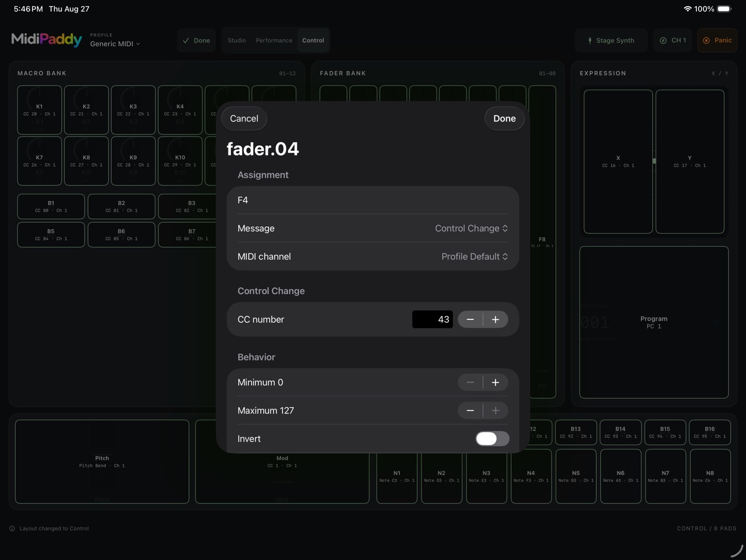Confirm the fader.04 dialog with Done
This screenshot has height=560, width=746.
point(504,119)
